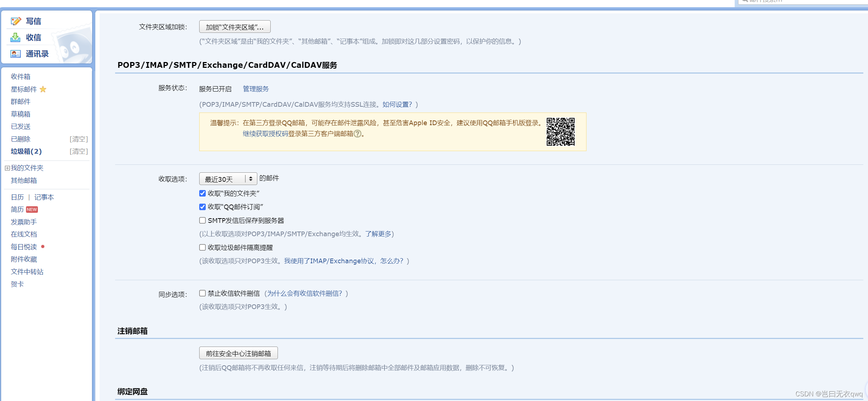Uncheck the 收取"QQ邮件订阅" checkbox
This screenshot has width=868, height=401.
tap(202, 207)
